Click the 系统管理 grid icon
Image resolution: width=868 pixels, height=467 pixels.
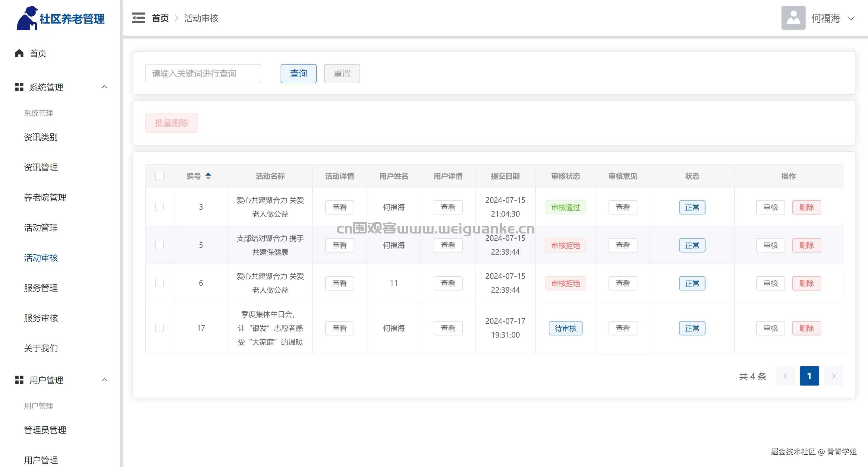[19, 87]
